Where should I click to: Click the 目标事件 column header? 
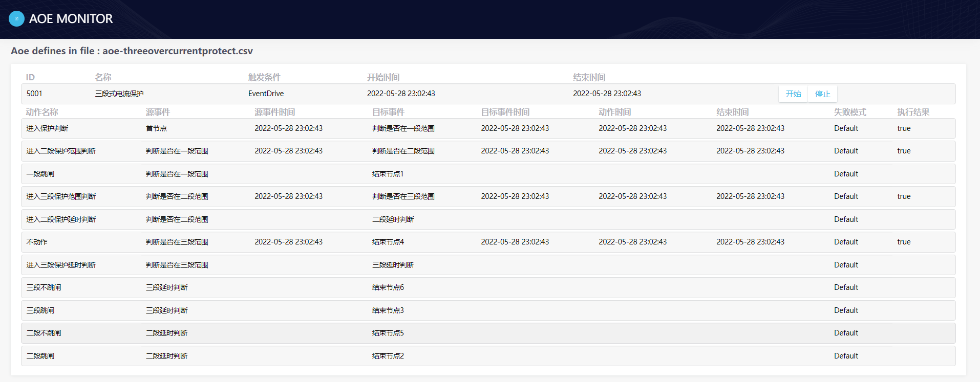click(388, 112)
